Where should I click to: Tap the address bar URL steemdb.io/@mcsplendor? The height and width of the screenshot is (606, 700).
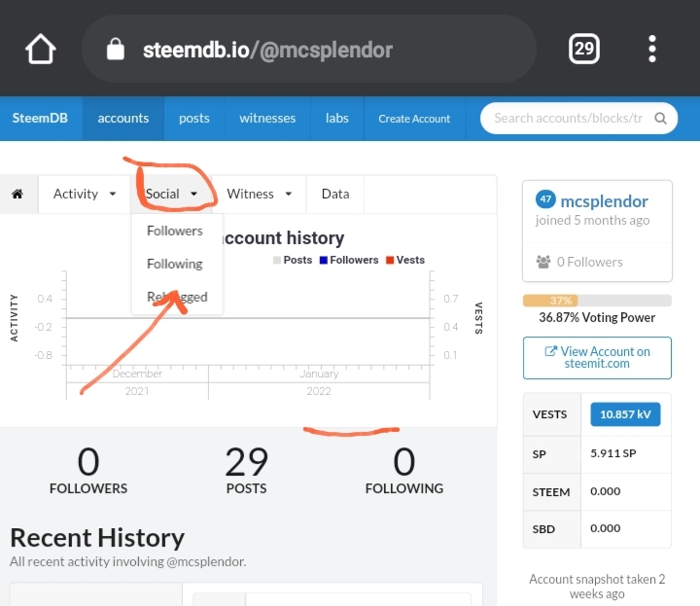pyautogui.click(x=267, y=50)
